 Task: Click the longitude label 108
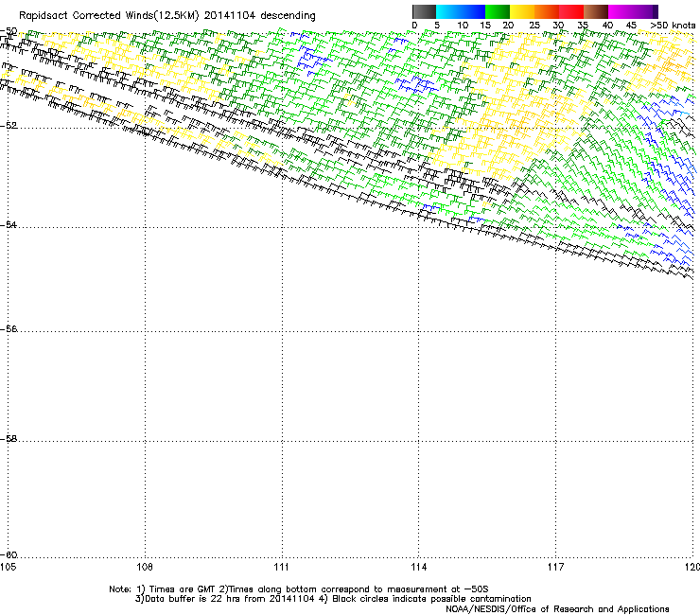[145, 567]
